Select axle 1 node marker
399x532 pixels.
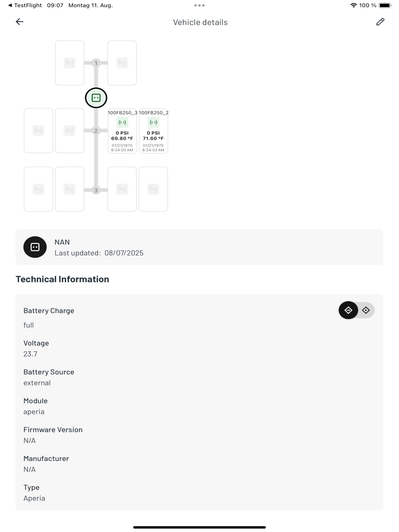(96, 63)
